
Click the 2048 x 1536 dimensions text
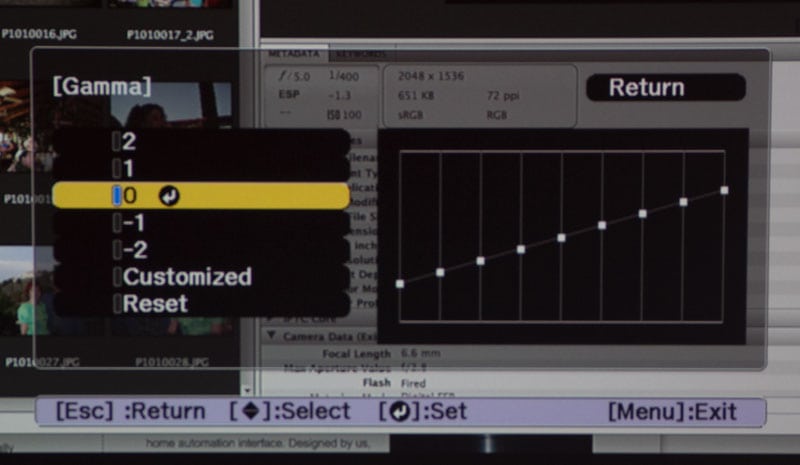(x=431, y=76)
